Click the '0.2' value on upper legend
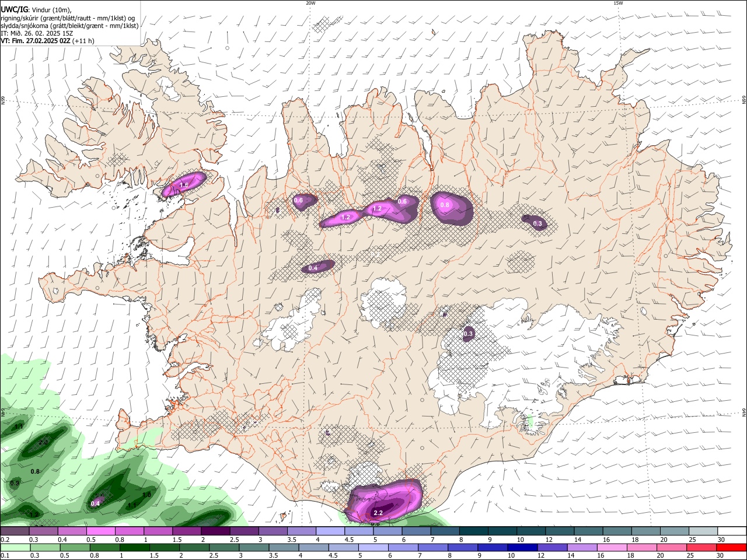747x560 pixels. 5,540
